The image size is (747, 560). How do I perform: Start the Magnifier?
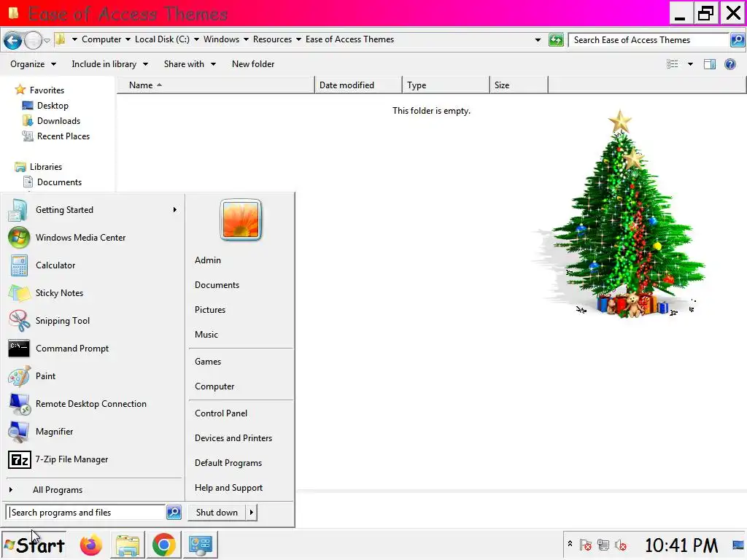[94, 432]
